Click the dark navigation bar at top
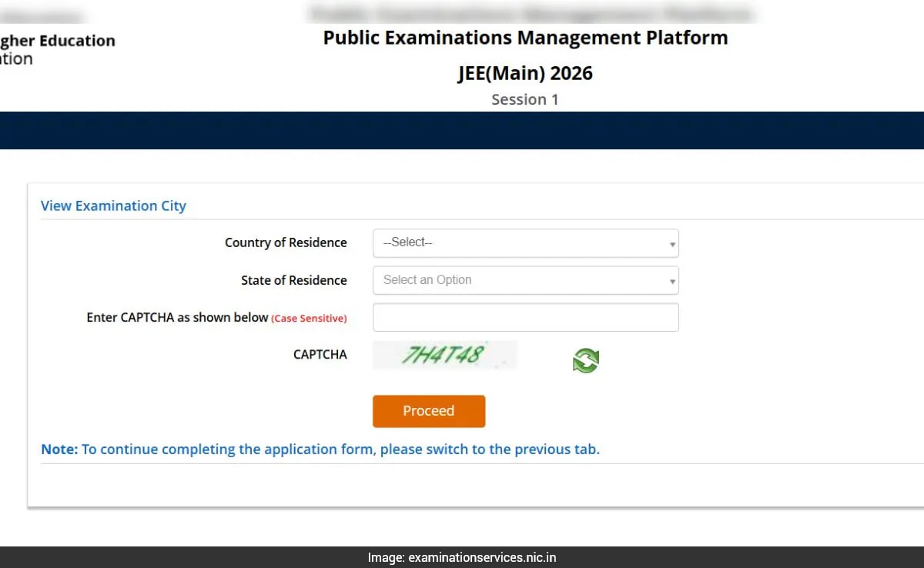The image size is (924, 568). click(462, 130)
